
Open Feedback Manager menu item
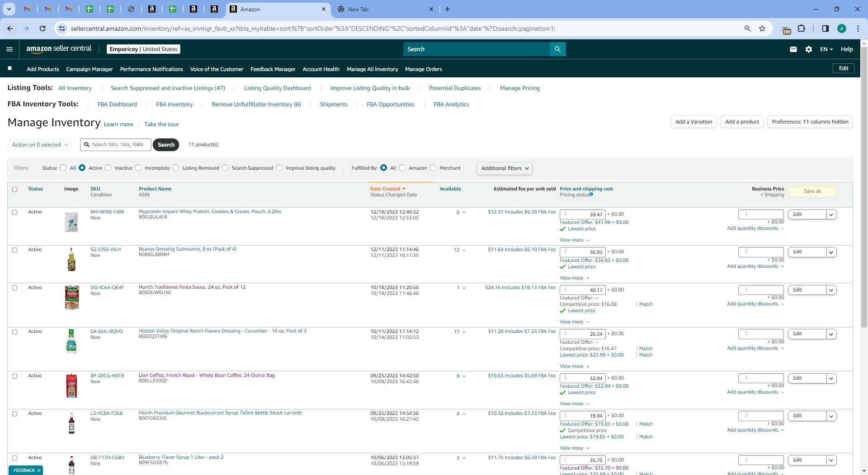coord(273,69)
